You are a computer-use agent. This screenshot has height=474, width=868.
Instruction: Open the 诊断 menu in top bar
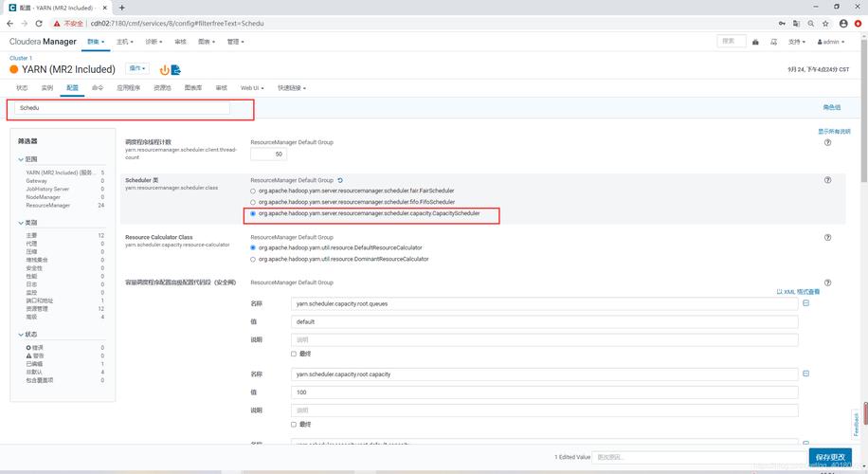click(154, 42)
